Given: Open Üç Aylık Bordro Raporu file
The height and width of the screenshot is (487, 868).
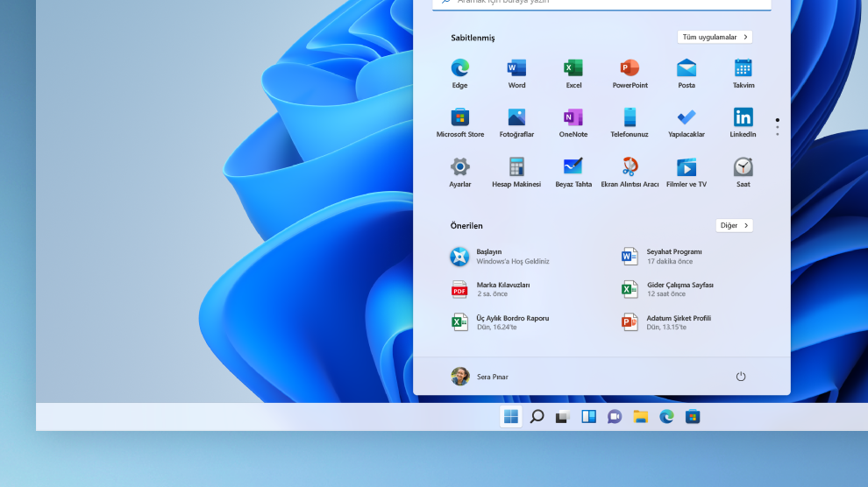Looking at the screenshot, I should coord(500,322).
